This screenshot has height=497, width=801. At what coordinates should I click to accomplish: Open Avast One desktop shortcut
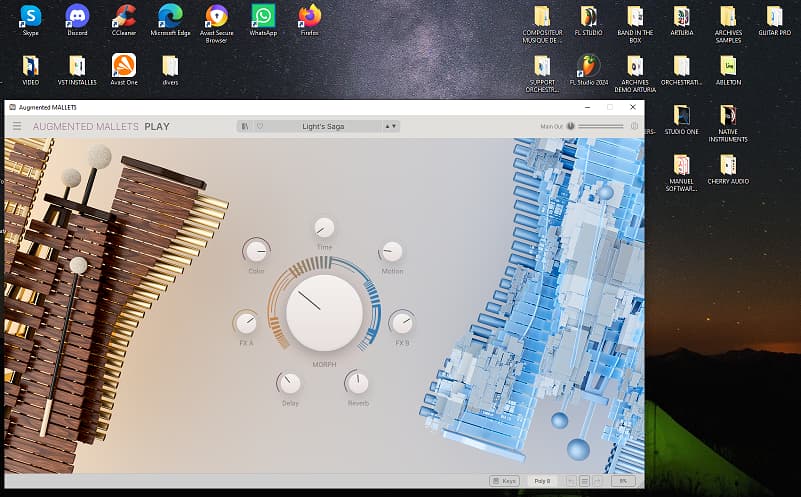coord(124,70)
